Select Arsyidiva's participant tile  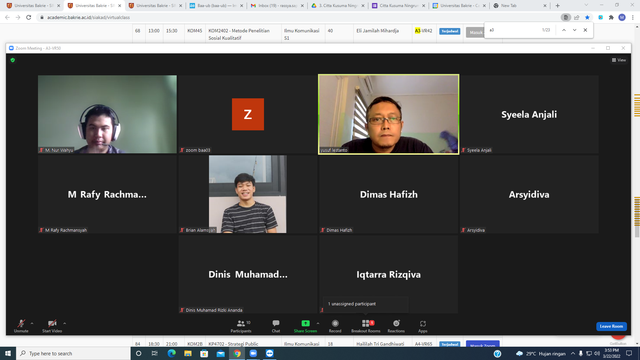529,194
